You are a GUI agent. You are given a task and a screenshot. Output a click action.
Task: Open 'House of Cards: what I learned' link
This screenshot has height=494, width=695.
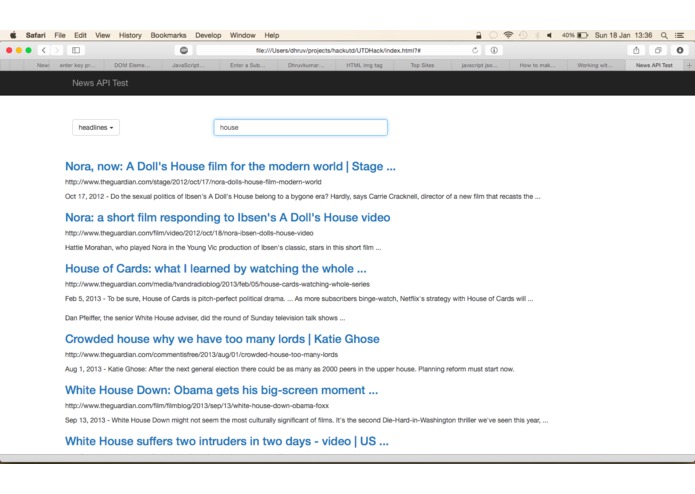(x=215, y=268)
